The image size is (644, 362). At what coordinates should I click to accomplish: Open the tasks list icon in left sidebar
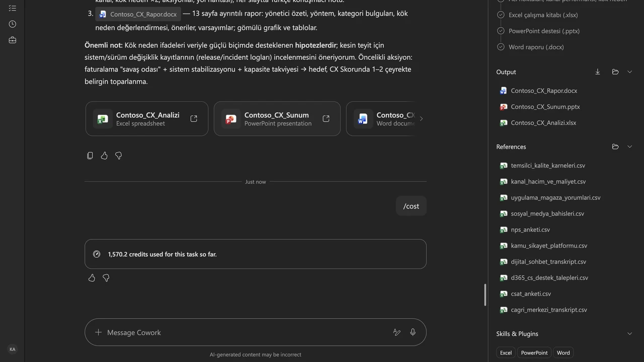[13, 8]
